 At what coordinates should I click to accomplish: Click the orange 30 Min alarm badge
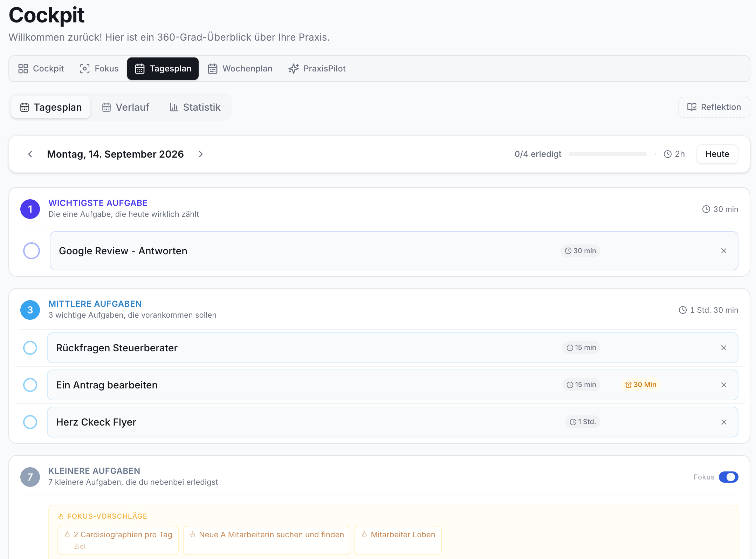pos(641,385)
